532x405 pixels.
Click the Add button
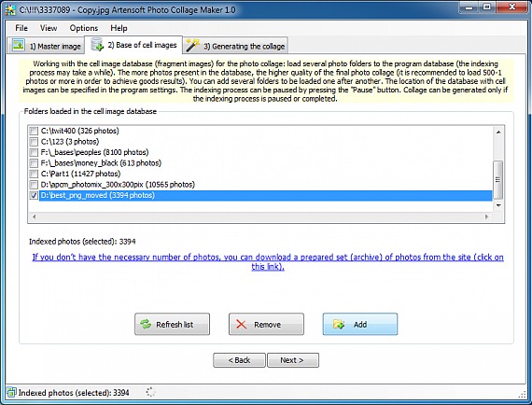point(360,324)
